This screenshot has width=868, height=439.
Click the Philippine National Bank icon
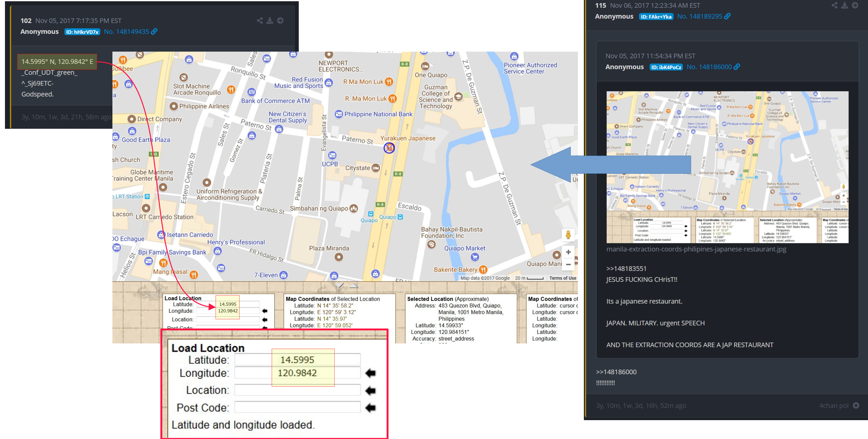pos(339,114)
